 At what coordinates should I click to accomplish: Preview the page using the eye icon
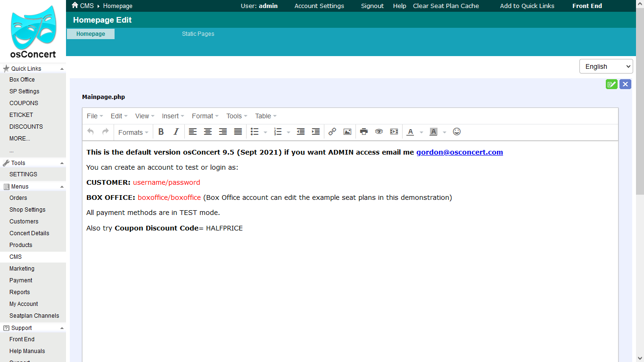click(x=379, y=132)
